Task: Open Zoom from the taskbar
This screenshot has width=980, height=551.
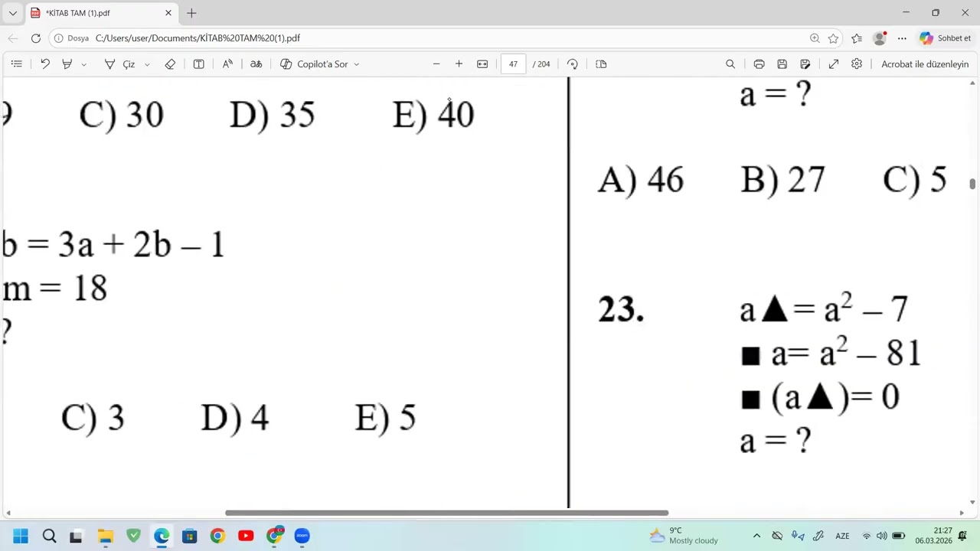Action: 302,536
